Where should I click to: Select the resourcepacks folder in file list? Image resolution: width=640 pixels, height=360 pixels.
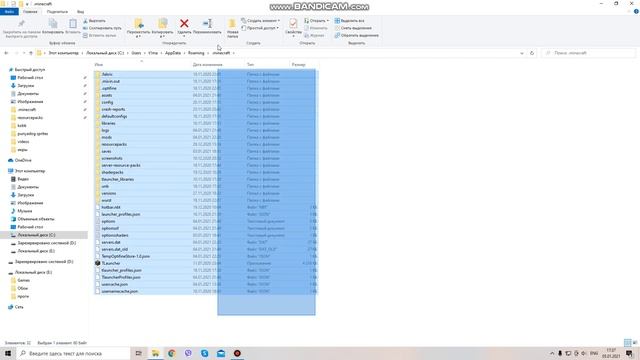(205, 144)
